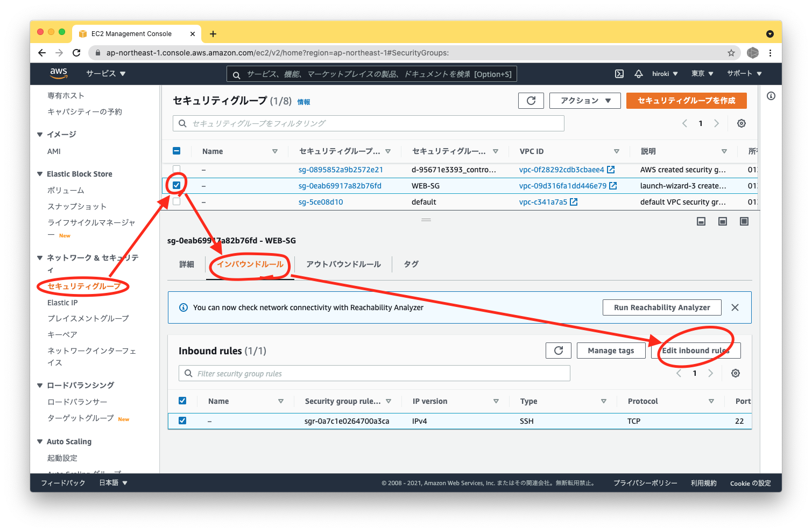Open inbound rules table settings gear
Viewport: 812px width, 532px height.
(736, 373)
